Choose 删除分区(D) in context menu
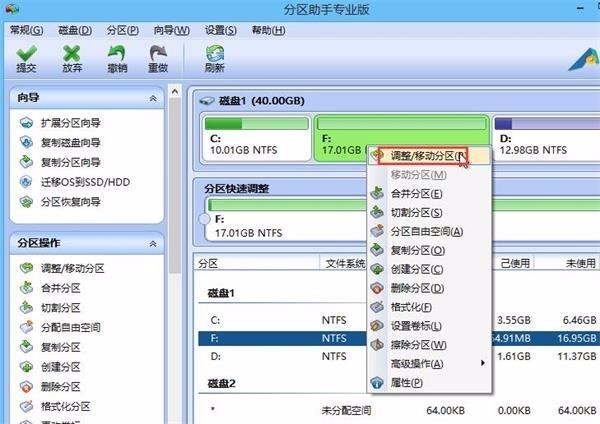This screenshot has height=424, width=600. tap(429, 288)
